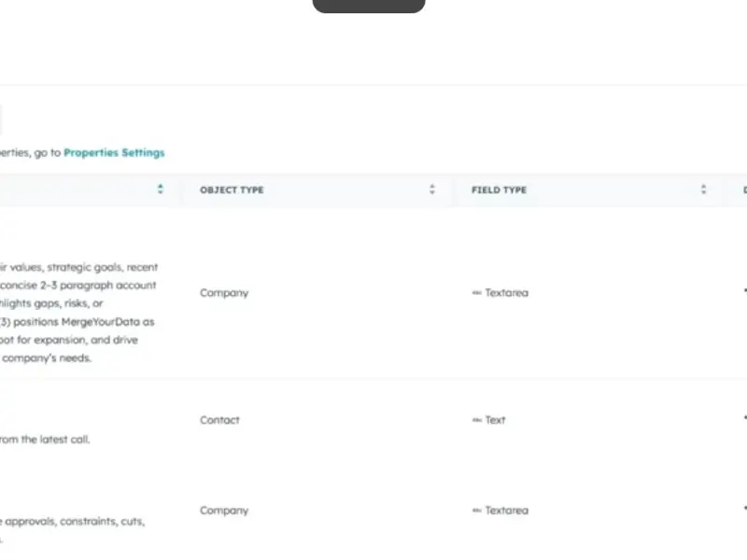747x560 pixels.
Task: Click the Textarea label in third row
Action: (x=506, y=511)
